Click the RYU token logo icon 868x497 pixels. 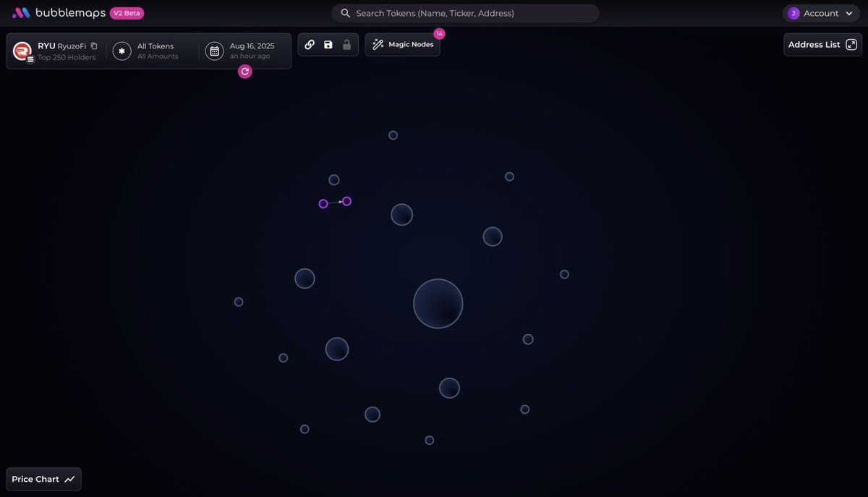pos(22,51)
